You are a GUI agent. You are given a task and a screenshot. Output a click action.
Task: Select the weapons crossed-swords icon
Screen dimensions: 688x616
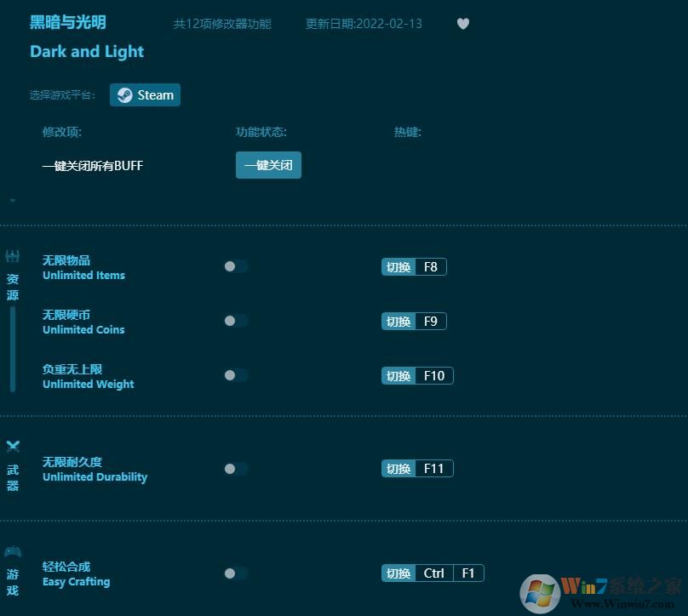coord(13,447)
